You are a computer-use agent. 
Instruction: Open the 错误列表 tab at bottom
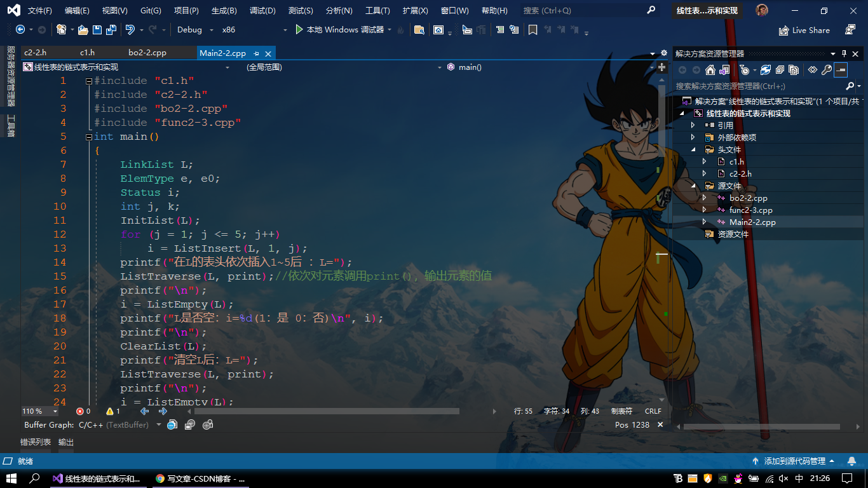[x=36, y=442]
